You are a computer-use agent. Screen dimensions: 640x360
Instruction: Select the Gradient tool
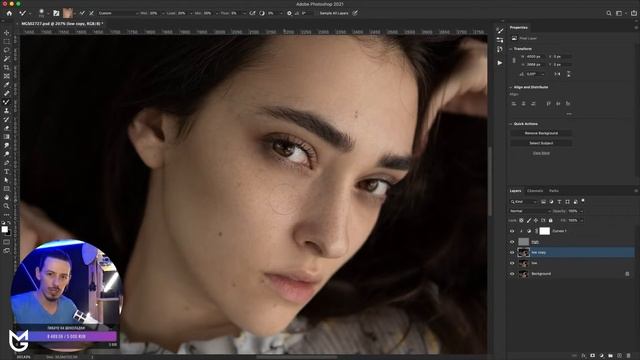click(x=7, y=136)
